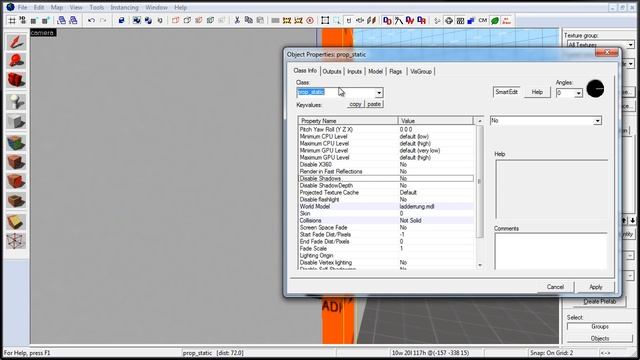The height and width of the screenshot is (360, 640).
Task: Toggle the CM collision models button
Action: (x=483, y=20)
